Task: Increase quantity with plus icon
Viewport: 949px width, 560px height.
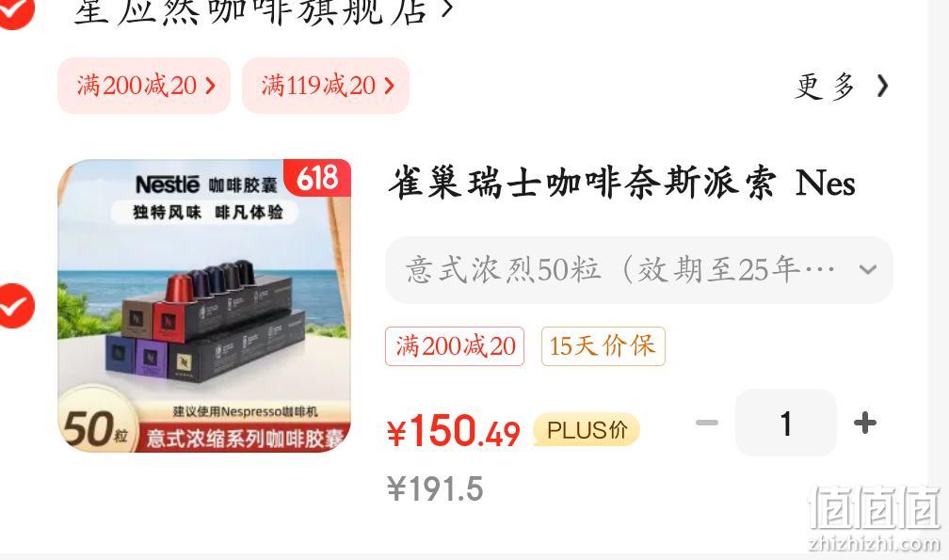Action: tap(865, 423)
